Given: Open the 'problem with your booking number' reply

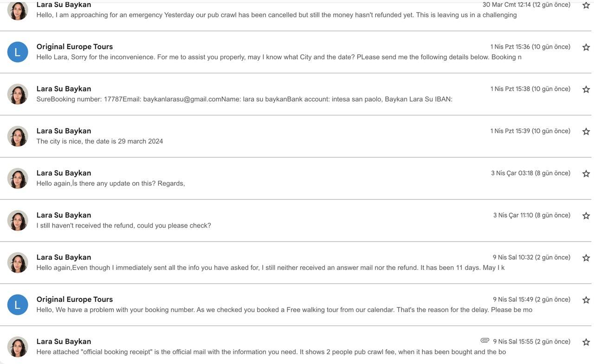Looking at the screenshot, I should coord(297,305).
